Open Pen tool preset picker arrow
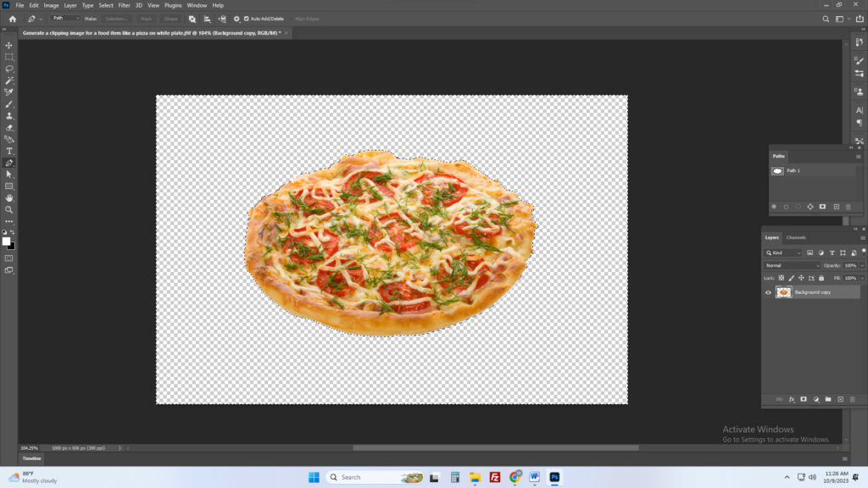This screenshot has height=488, width=868. point(41,19)
